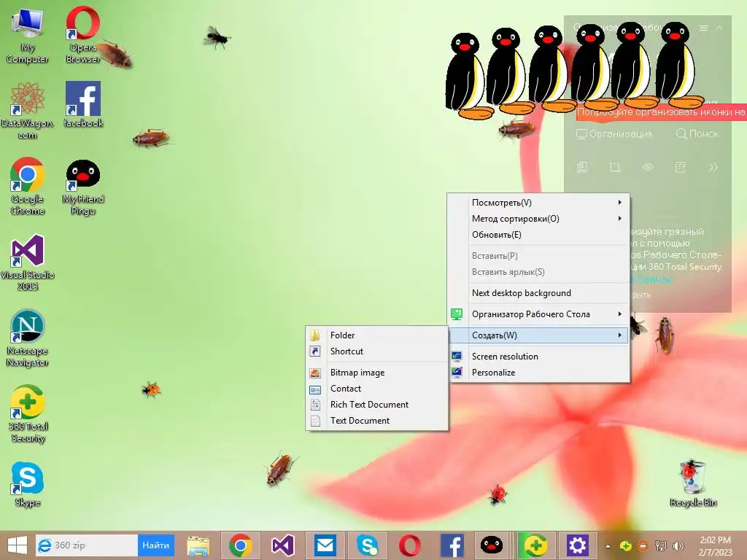The height and width of the screenshot is (560, 747).
Task: Select the facebook desktop shortcut
Action: point(83,105)
